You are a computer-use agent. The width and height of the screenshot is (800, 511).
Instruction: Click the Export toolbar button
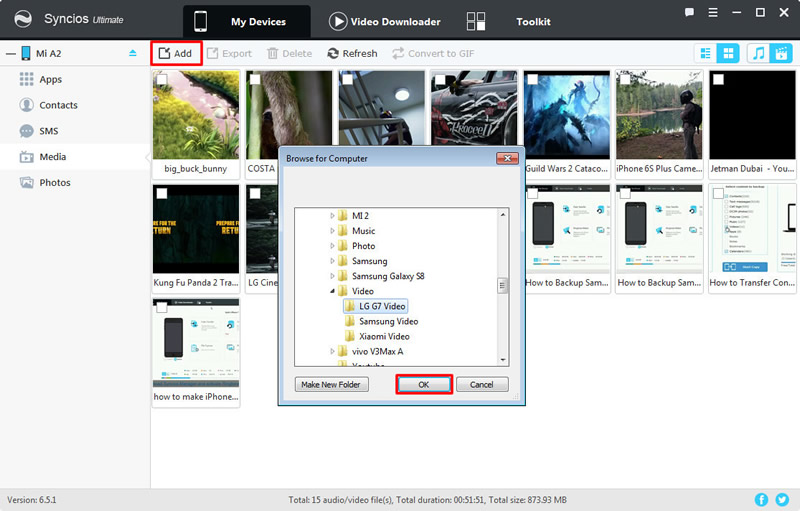click(x=230, y=53)
